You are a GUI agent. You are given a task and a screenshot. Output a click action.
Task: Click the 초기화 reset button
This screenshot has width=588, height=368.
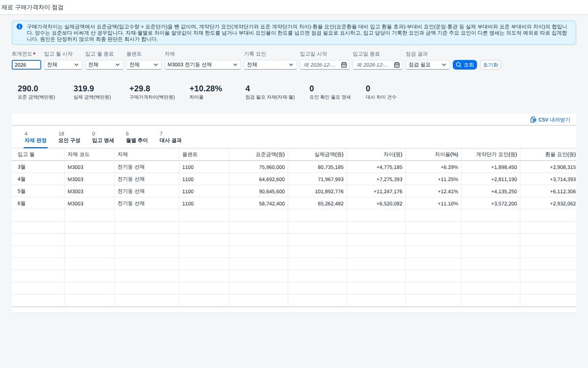[x=490, y=65]
